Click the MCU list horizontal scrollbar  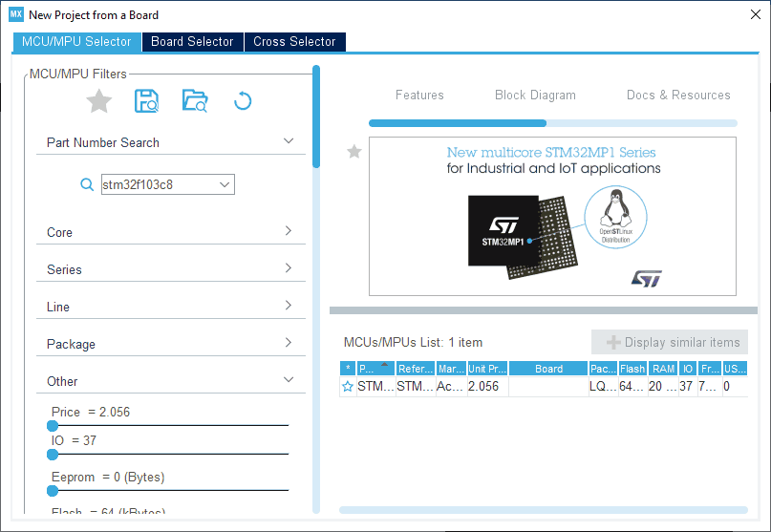pyautogui.click(x=544, y=510)
